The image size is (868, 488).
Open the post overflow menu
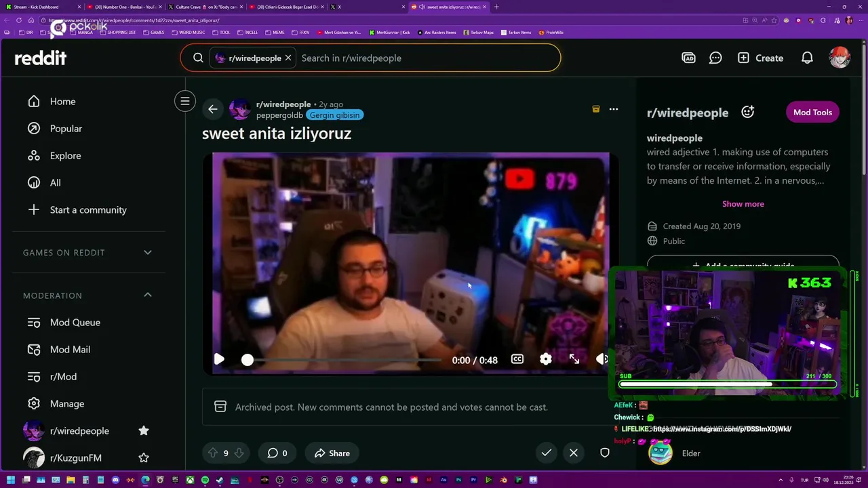pyautogui.click(x=614, y=109)
